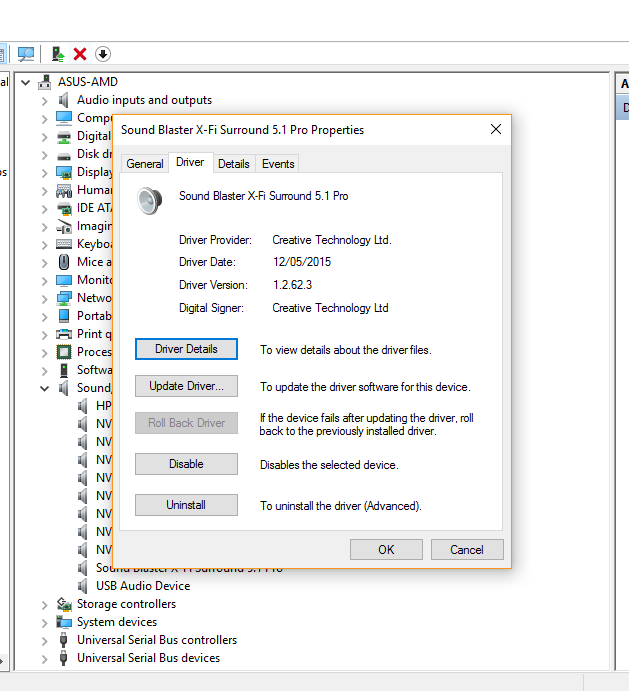This screenshot has height=691, width=629.
Task: Click the Storage controllers icon
Action: [64, 604]
